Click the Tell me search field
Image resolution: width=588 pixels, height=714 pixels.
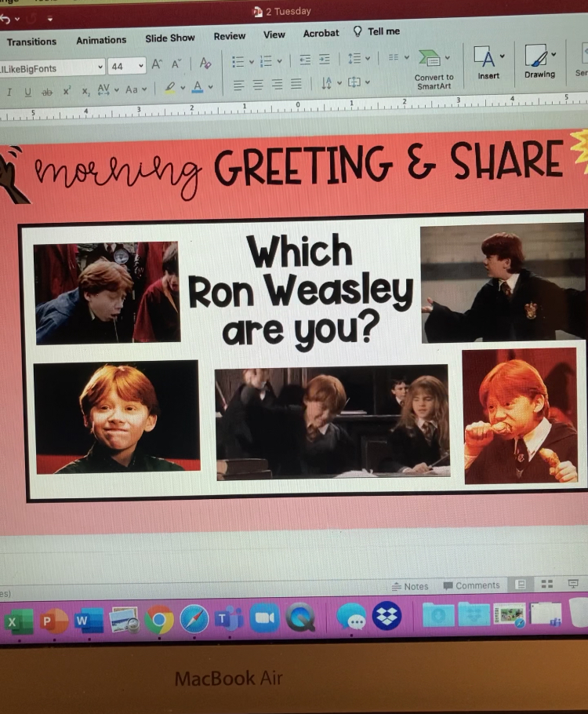click(377, 31)
